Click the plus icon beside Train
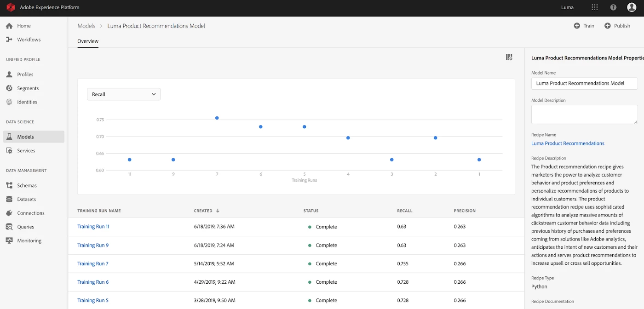Screen dimensions: 644x309 point(577,26)
